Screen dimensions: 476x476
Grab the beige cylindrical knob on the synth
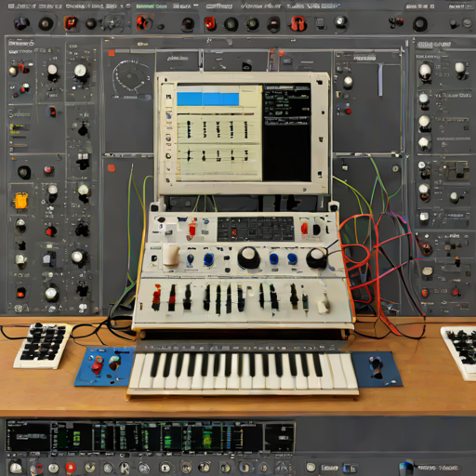[171, 255]
